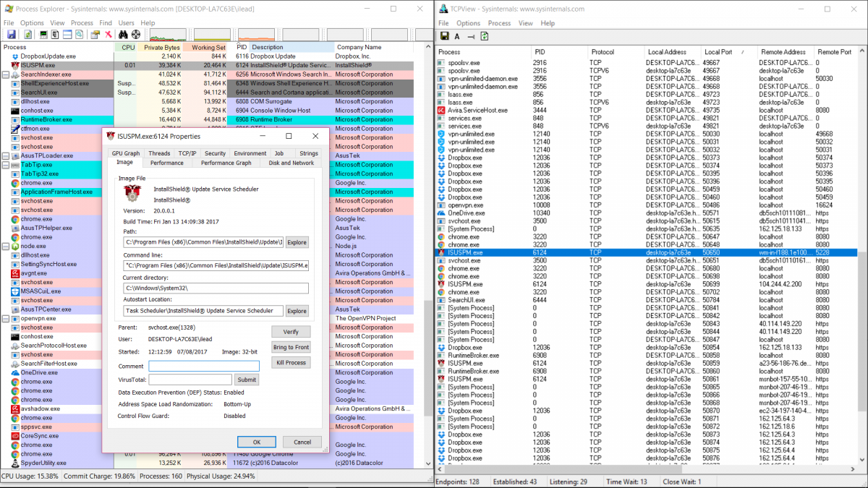Collapse TabTip.exe process tree
Image resolution: width=868 pixels, height=488 pixels.
6,165
